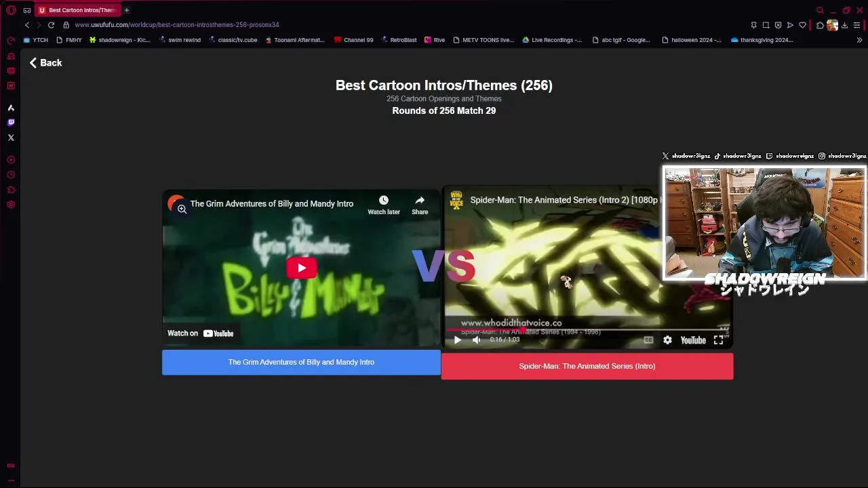Open the METV TOONS live bookmark
This screenshot has width=868, height=488.
[x=484, y=40]
